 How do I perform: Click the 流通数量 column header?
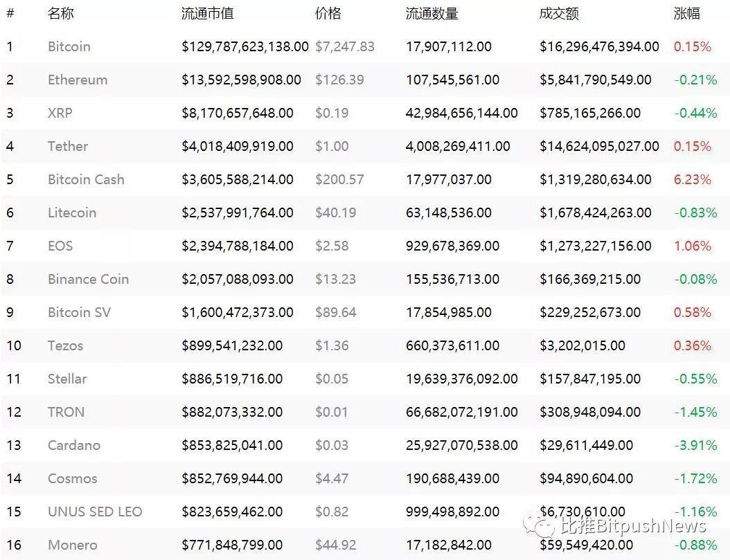click(431, 13)
